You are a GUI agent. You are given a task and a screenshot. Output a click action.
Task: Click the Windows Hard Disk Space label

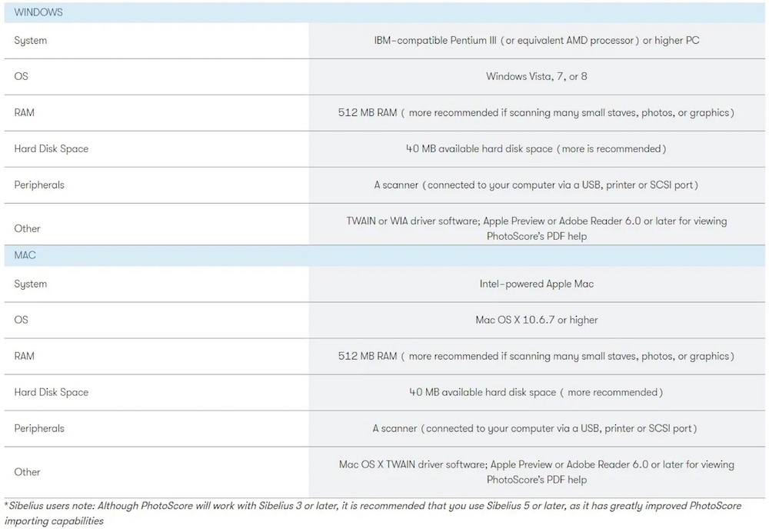(52, 149)
